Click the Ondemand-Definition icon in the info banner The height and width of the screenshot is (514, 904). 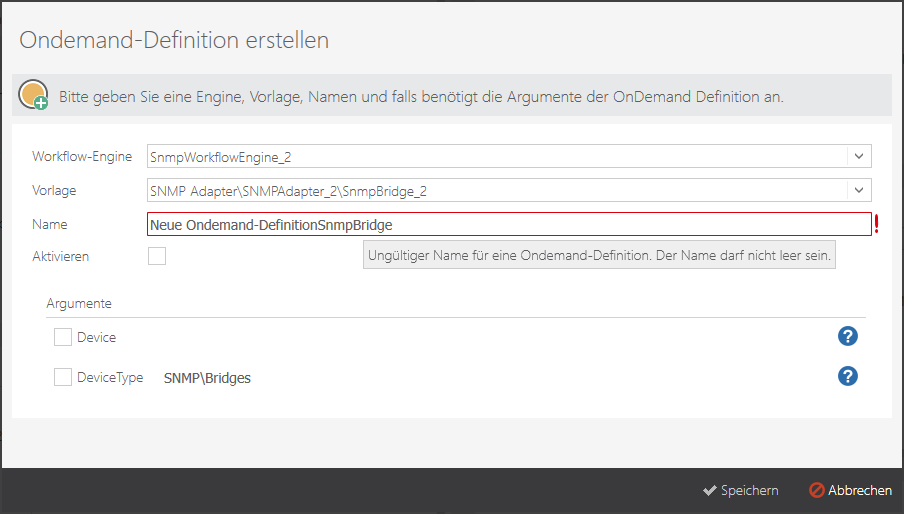click(x=33, y=95)
